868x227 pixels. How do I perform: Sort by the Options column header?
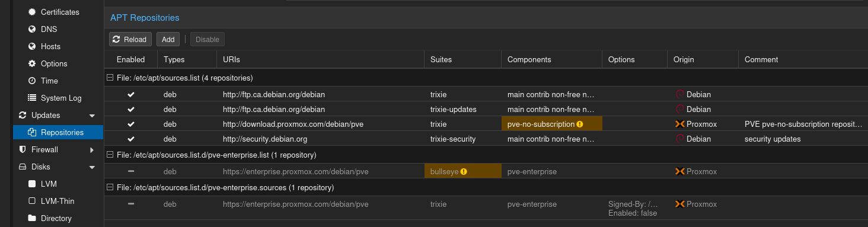click(x=634, y=59)
